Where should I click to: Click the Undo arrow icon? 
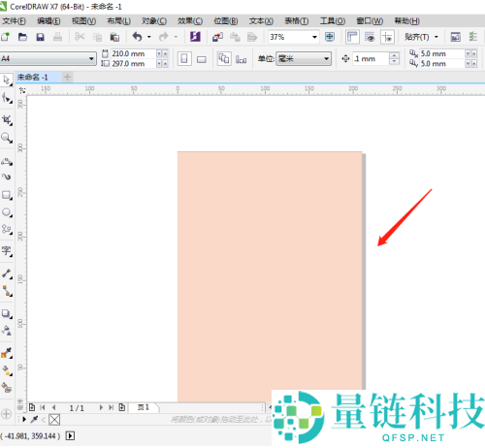pyautogui.click(x=138, y=37)
